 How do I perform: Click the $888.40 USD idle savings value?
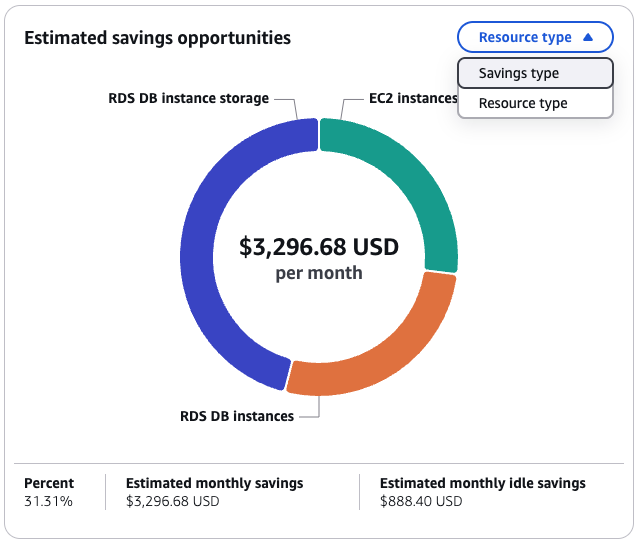point(421,501)
